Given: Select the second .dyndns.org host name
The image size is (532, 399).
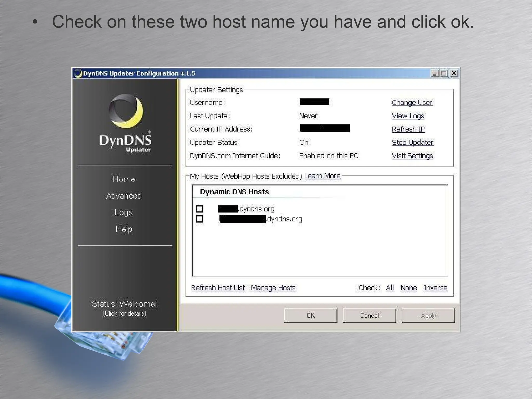Looking at the screenshot, I should coord(261,219).
